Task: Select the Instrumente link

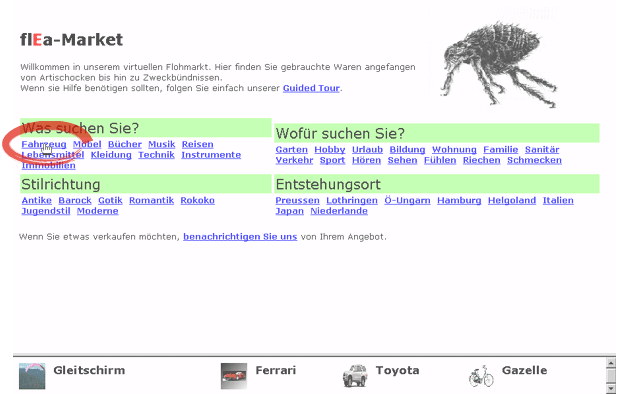Action: 211,155
